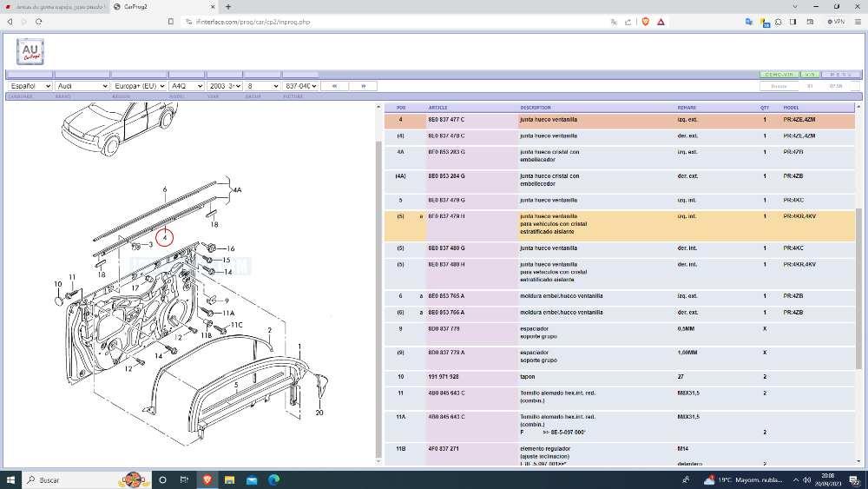Open the MENU button

[x=841, y=74]
